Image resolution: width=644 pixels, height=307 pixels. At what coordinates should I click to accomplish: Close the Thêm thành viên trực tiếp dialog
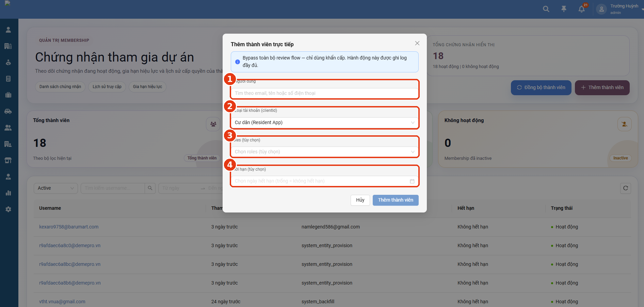(x=417, y=43)
